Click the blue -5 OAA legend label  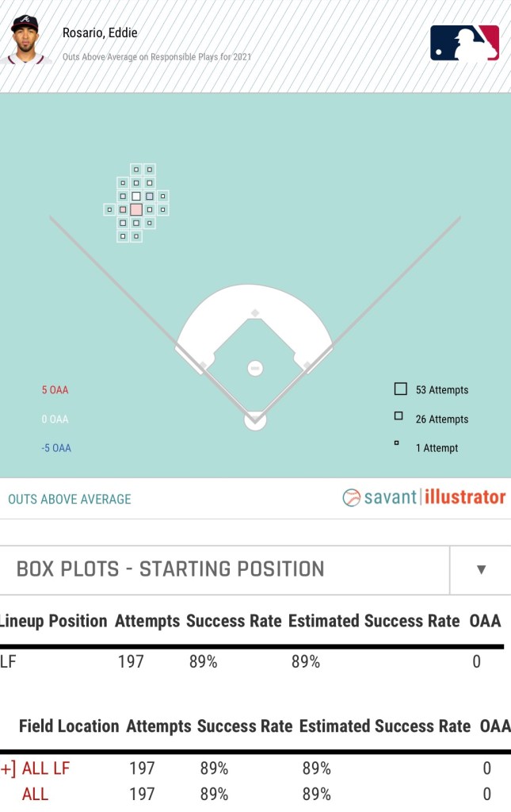point(56,448)
